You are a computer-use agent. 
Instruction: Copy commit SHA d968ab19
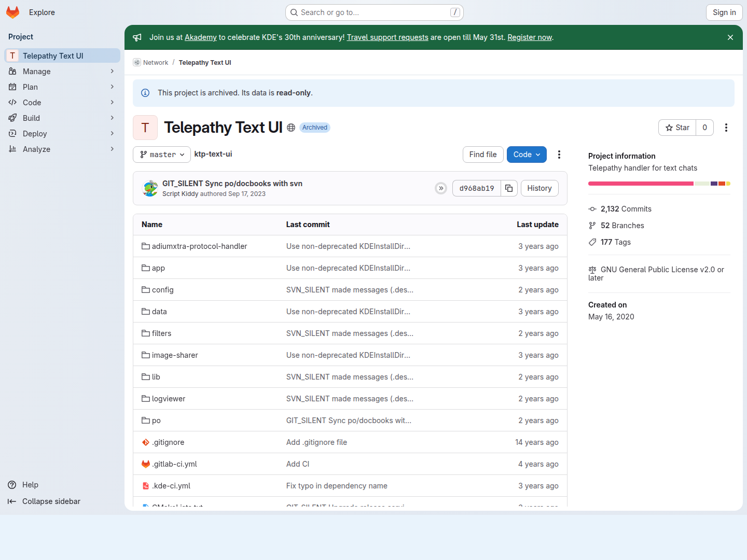(x=509, y=188)
